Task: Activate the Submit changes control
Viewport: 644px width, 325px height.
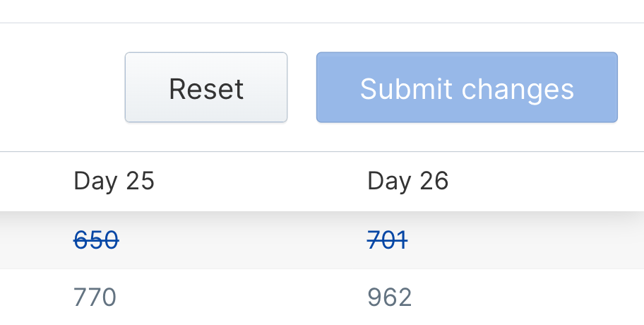Action: [467, 87]
